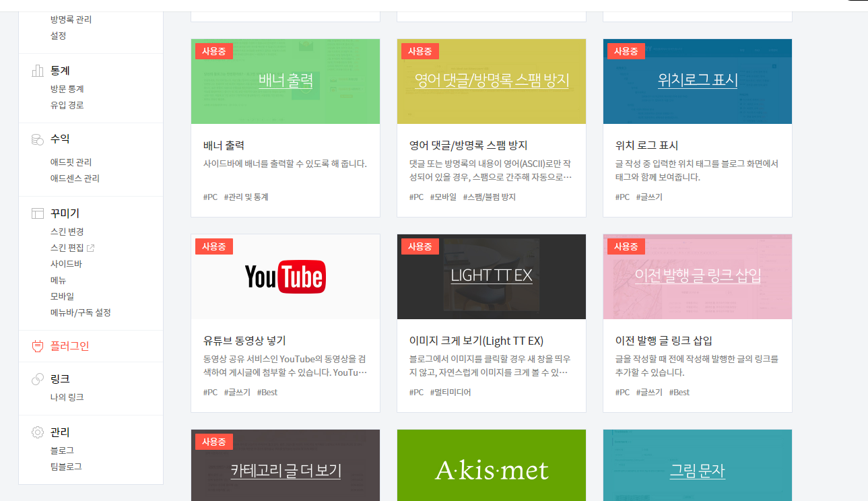This screenshot has height=501, width=868.
Task: Open 블로그 under 관리
Action: pos(63,450)
